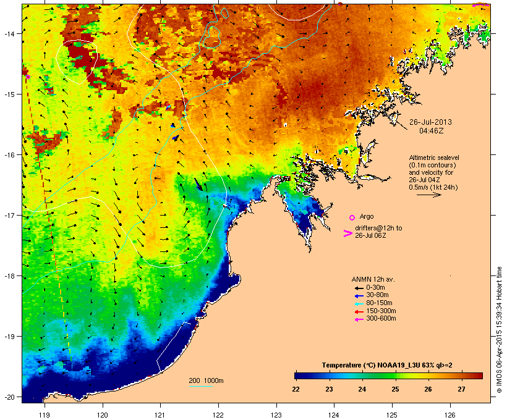Screen dimensions: 507x420
Task: Click the longitude label 126
Action: (450, 415)
